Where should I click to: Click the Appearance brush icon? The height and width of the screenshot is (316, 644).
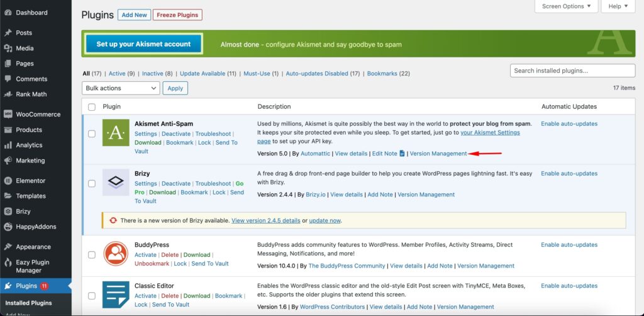coord(8,247)
